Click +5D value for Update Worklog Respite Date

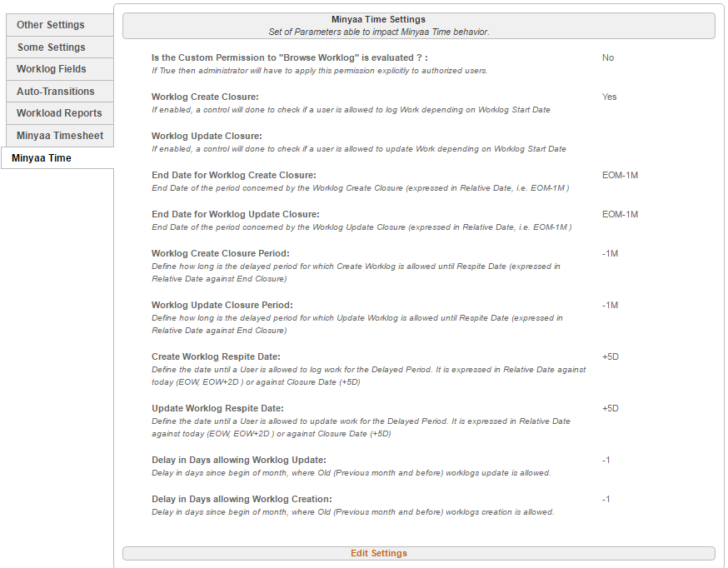pyautogui.click(x=610, y=408)
